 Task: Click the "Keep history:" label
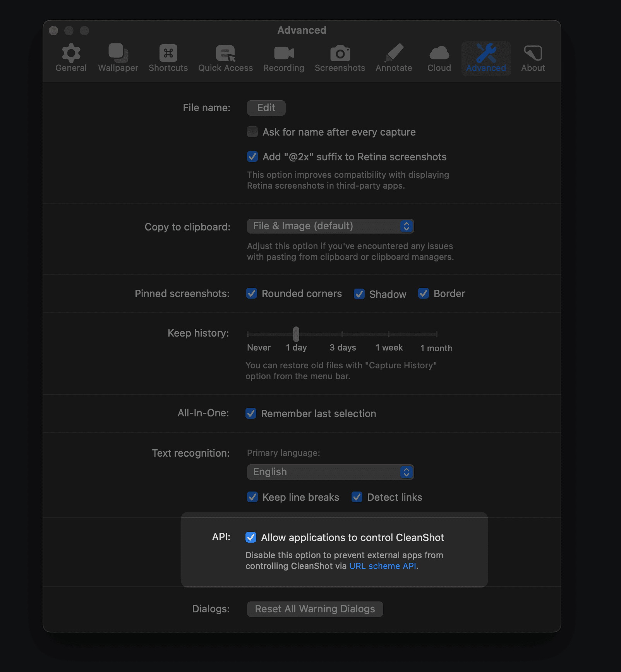coord(198,333)
